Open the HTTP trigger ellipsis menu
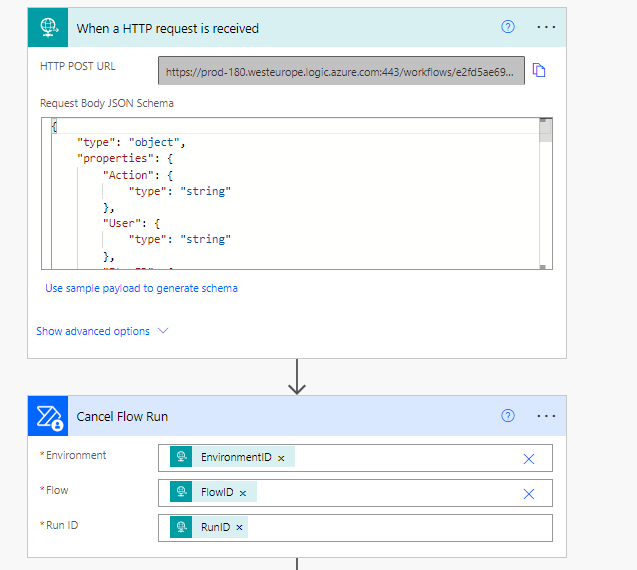The image size is (637, 570). 545,27
